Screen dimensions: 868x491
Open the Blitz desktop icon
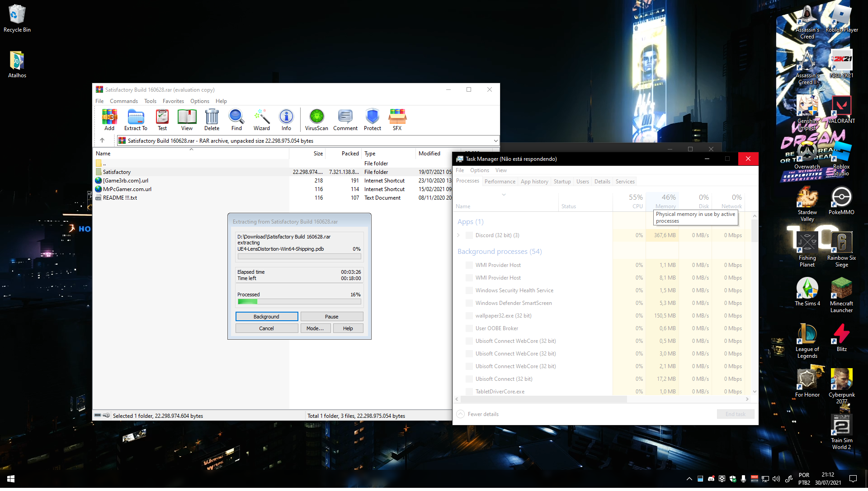841,337
